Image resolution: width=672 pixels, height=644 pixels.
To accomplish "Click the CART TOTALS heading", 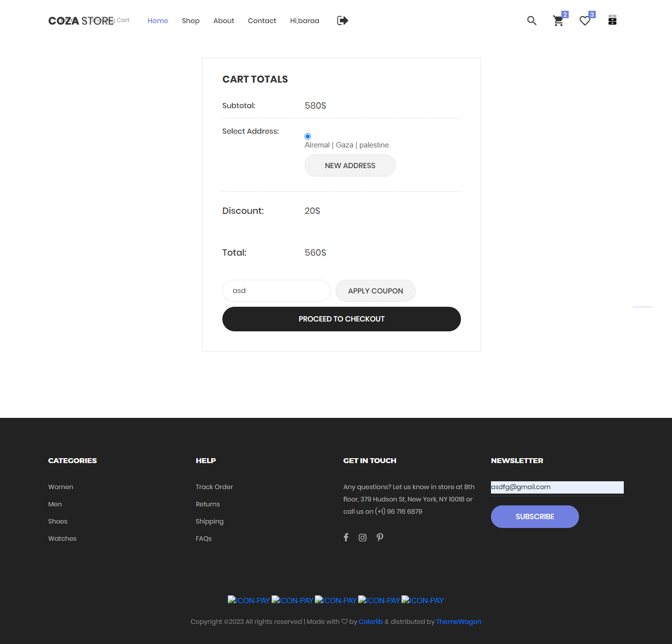I will tap(255, 80).
